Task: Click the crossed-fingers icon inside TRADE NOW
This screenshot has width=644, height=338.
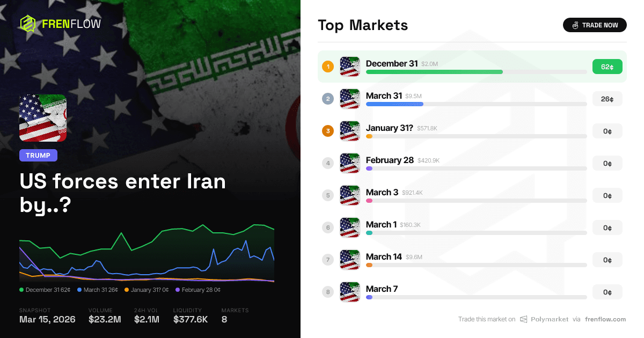Action: tap(575, 25)
